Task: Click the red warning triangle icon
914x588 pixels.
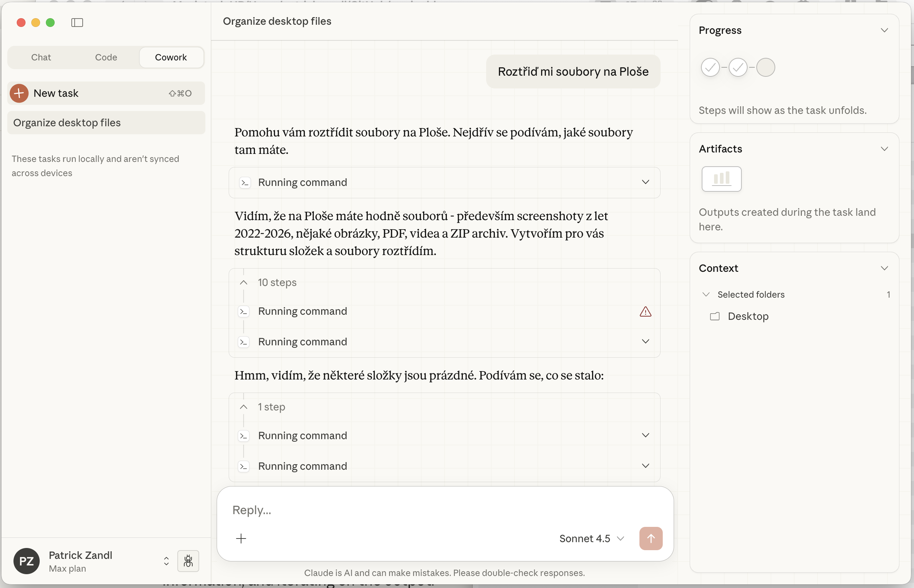Action: (645, 311)
